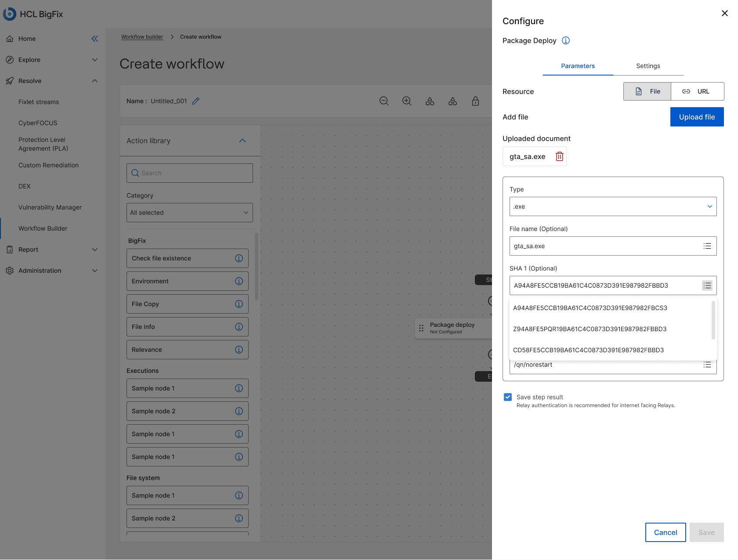Open the Type dropdown showing .exe
The image size is (738, 560).
(x=613, y=206)
